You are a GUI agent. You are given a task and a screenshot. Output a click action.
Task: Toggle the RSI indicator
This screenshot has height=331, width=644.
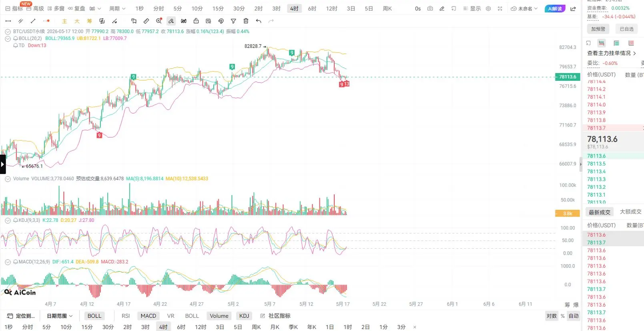126,316
